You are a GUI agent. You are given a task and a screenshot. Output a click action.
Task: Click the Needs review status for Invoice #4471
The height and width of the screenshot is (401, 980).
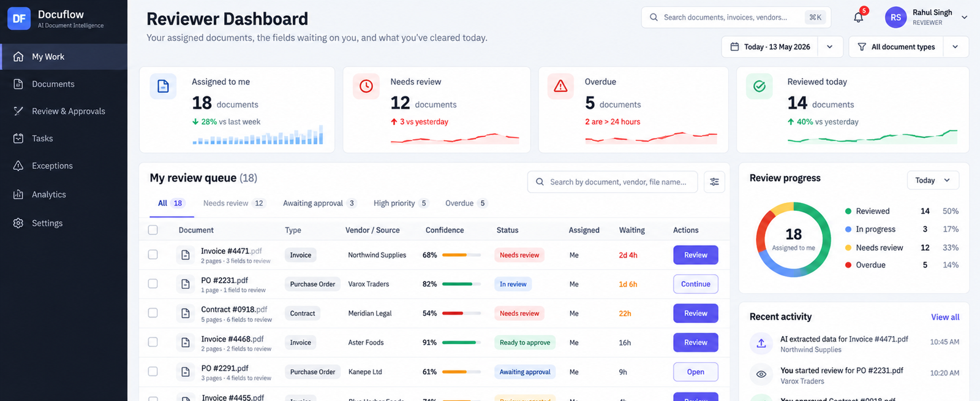(519, 255)
